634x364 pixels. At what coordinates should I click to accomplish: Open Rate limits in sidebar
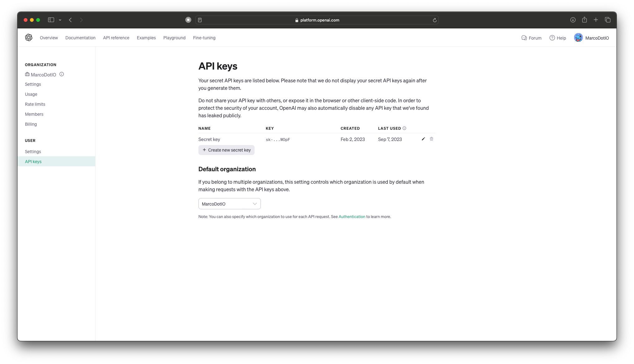click(x=35, y=104)
